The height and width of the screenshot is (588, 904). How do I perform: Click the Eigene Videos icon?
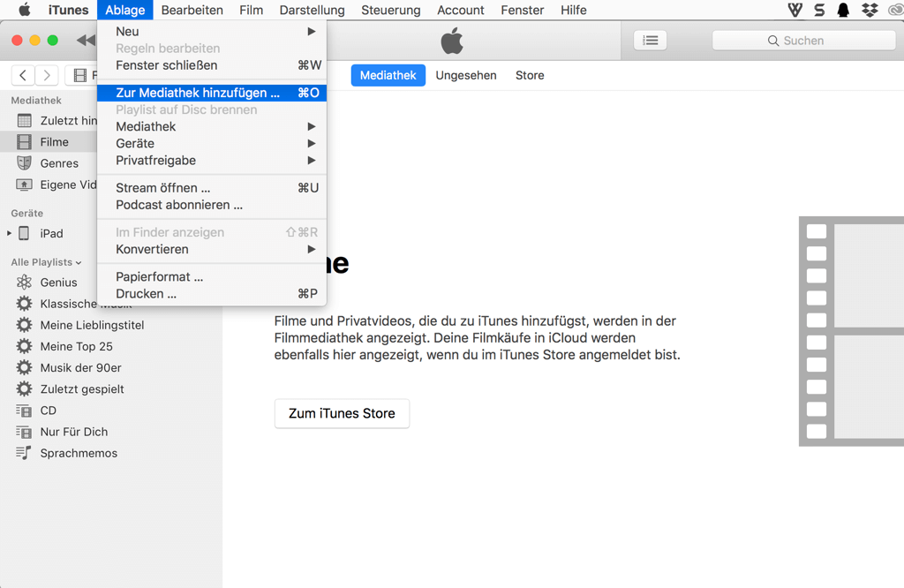tap(24, 185)
